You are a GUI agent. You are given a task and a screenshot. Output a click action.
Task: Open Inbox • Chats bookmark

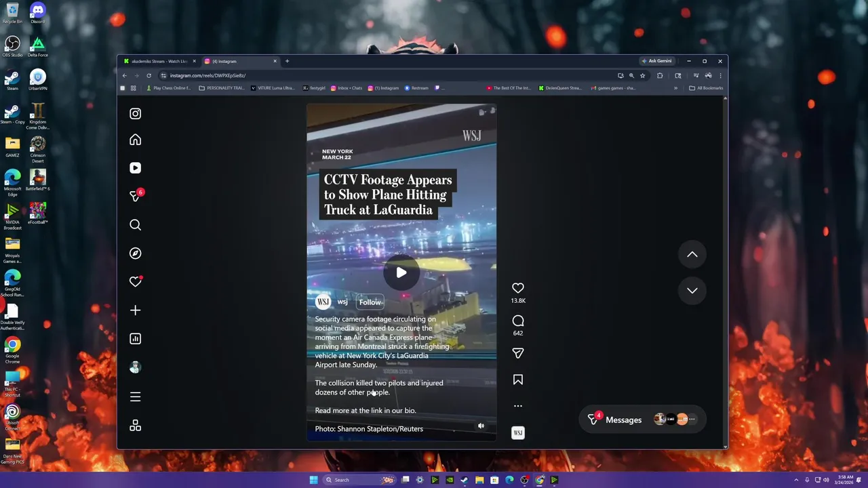point(347,88)
